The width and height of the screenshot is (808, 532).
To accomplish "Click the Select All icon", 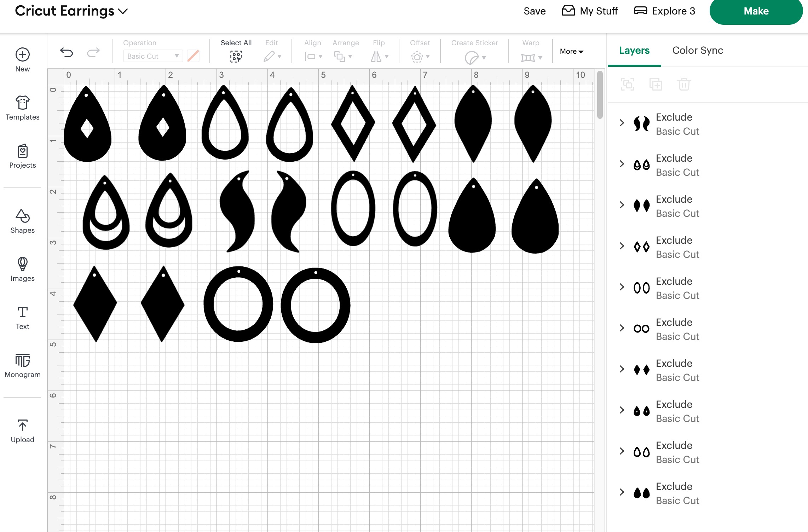I will [236, 56].
